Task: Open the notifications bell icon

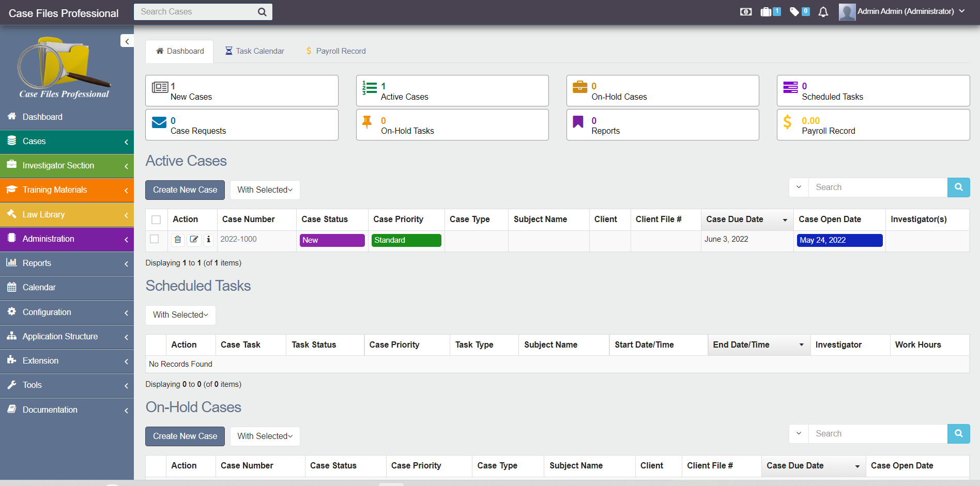Action: (x=823, y=12)
